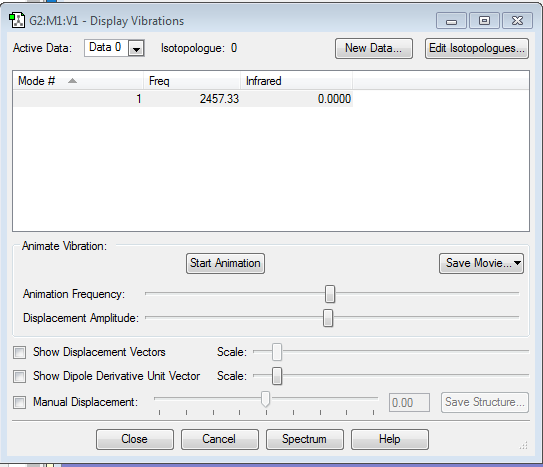Click the maximize window icon

pyautogui.click(x=484, y=21)
